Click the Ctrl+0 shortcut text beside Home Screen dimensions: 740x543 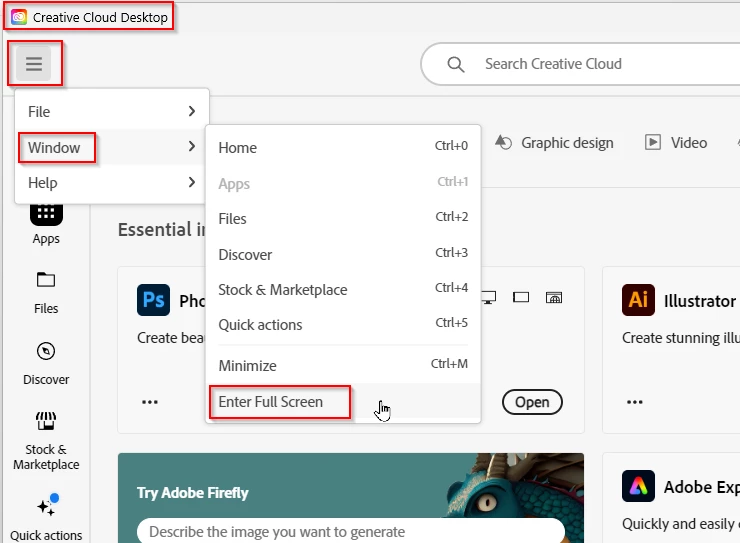pyautogui.click(x=451, y=145)
